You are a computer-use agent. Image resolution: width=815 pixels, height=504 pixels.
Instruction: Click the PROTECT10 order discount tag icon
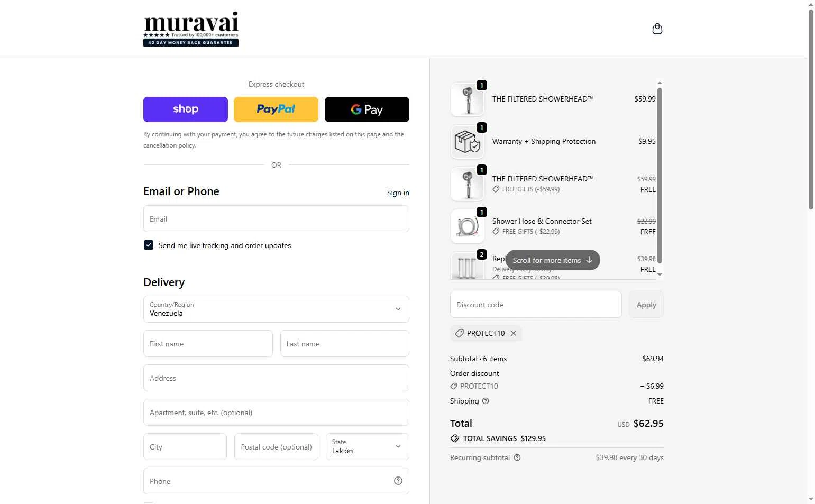[454, 386]
